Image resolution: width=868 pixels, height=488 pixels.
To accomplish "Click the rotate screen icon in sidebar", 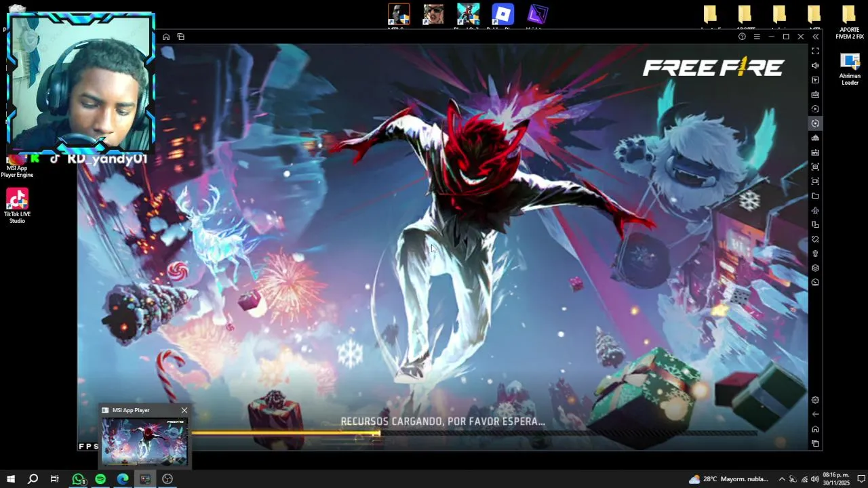I will pyautogui.click(x=815, y=225).
